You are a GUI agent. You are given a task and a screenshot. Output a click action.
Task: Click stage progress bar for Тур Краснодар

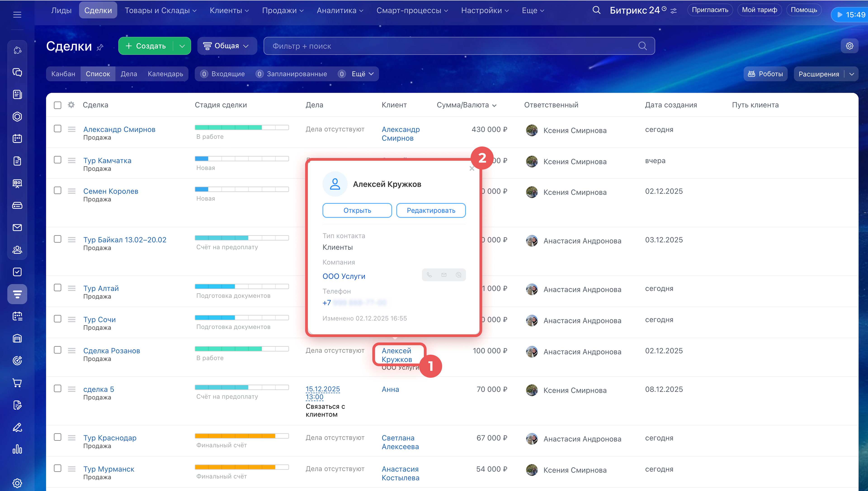(x=242, y=436)
